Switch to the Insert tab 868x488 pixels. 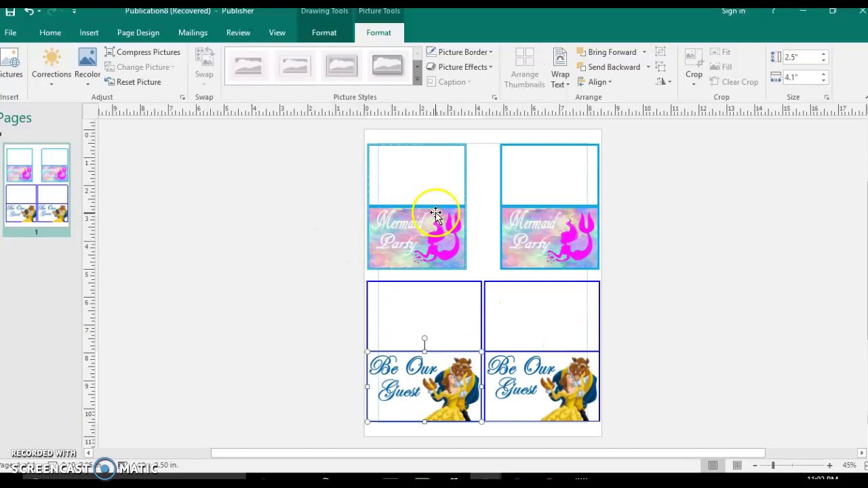pos(89,33)
